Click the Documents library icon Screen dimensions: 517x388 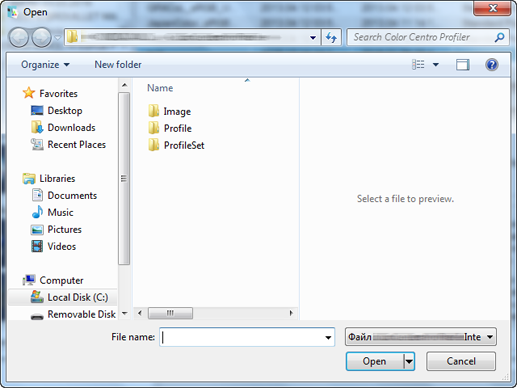pos(37,195)
